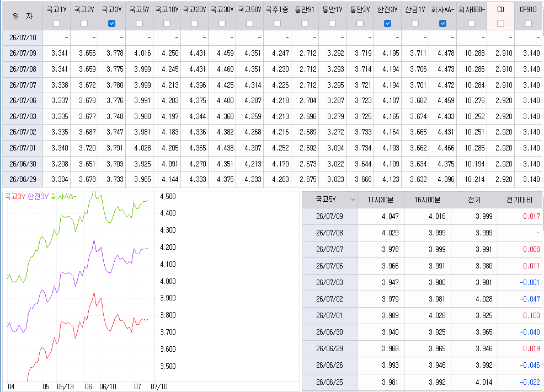
Task: Click the 전기대비 column header
Action: click(519, 200)
